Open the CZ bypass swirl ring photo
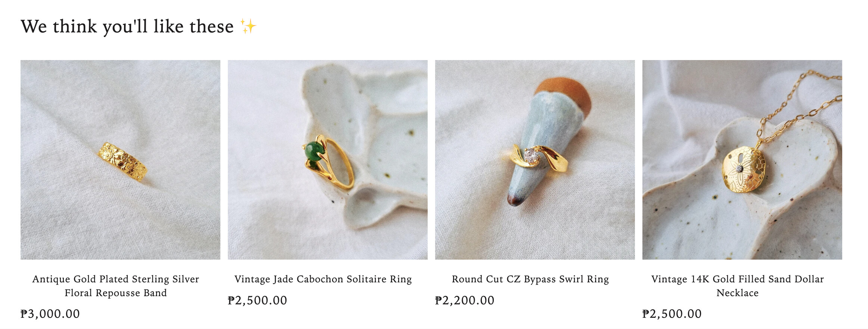This screenshot has height=329, width=868. (x=535, y=160)
